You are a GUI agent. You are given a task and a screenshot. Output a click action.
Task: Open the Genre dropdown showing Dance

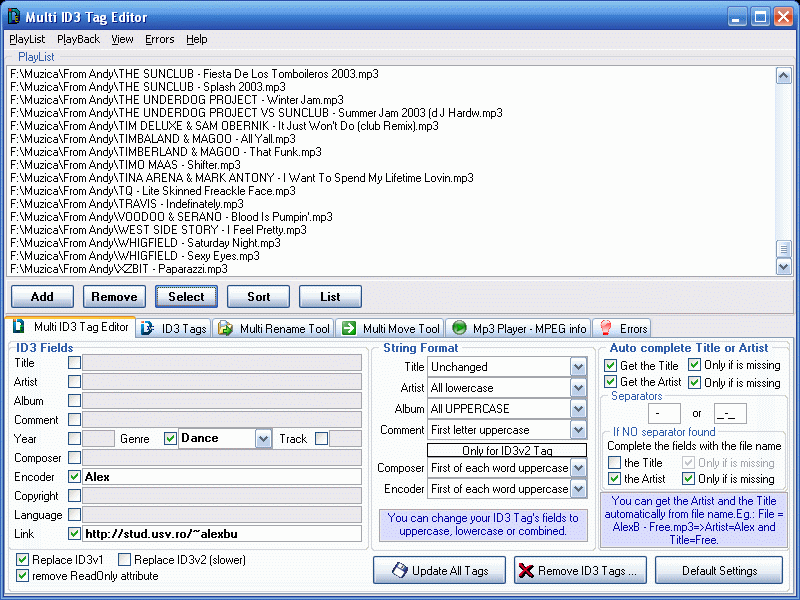[263, 438]
